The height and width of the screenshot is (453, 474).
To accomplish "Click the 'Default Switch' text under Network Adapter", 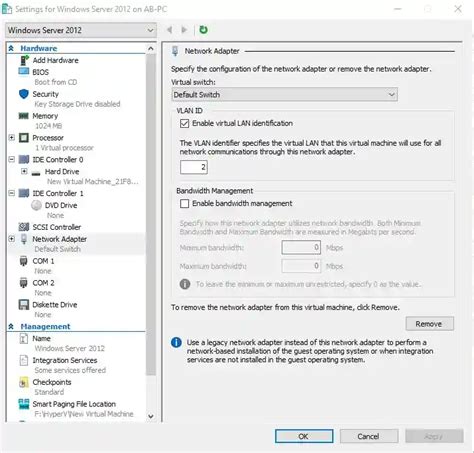I will point(57,249).
